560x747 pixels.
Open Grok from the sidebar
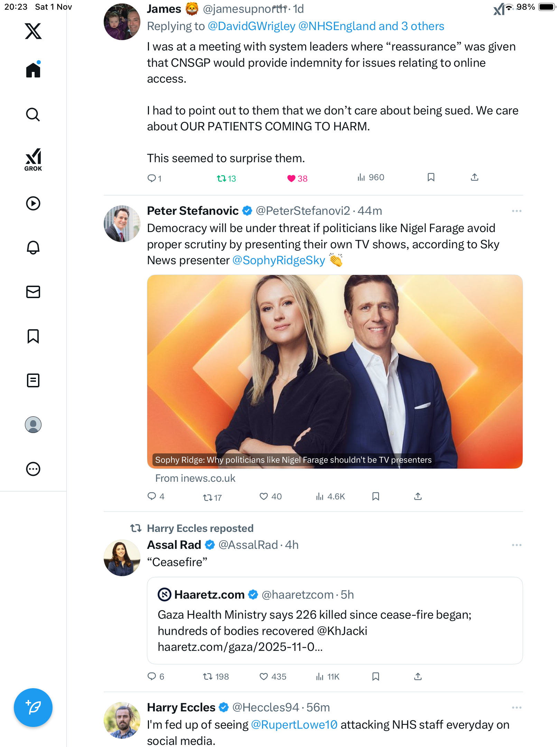pyautogui.click(x=33, y=160)
